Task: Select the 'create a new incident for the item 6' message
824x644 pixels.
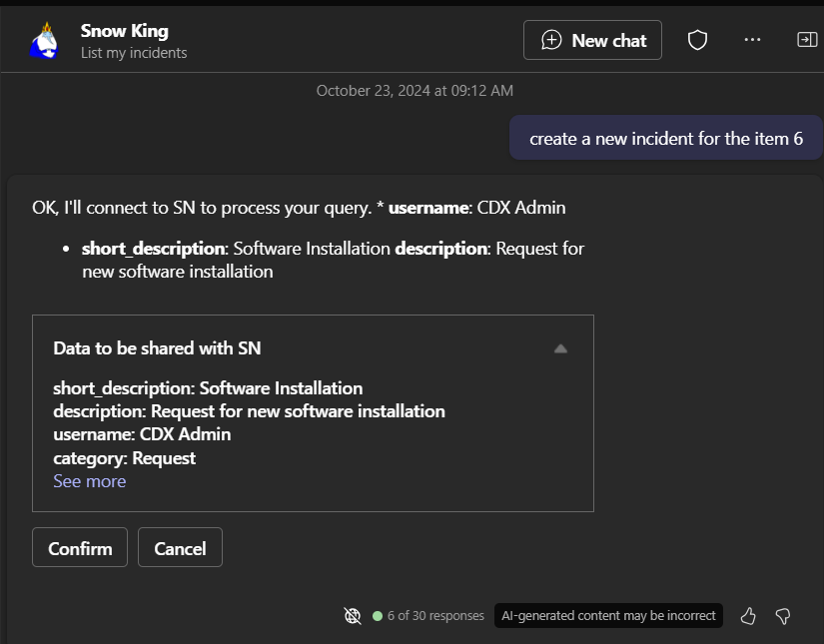Action: 666,138
